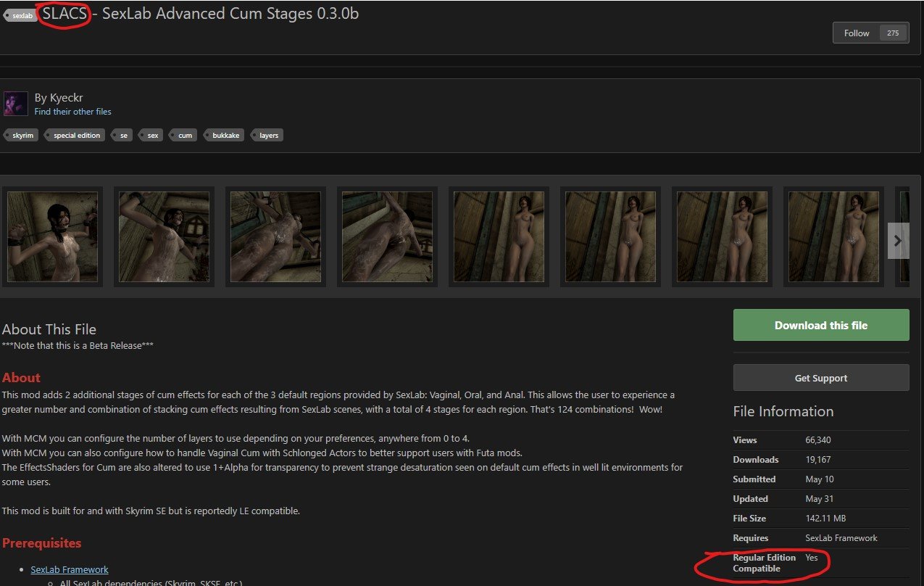Open the eighth screenshot thumbnail
The height and width of the screenshot is (586, 924).
(833, 236)
